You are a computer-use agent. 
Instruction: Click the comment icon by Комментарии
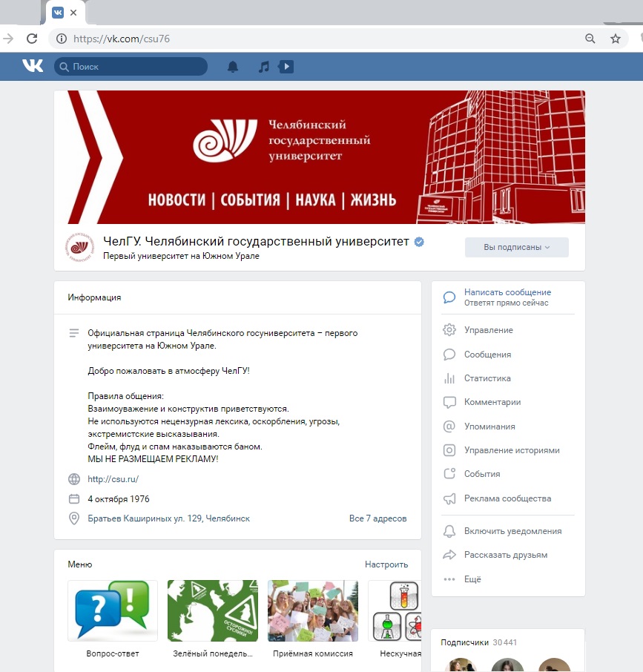(x=449, y=402)
